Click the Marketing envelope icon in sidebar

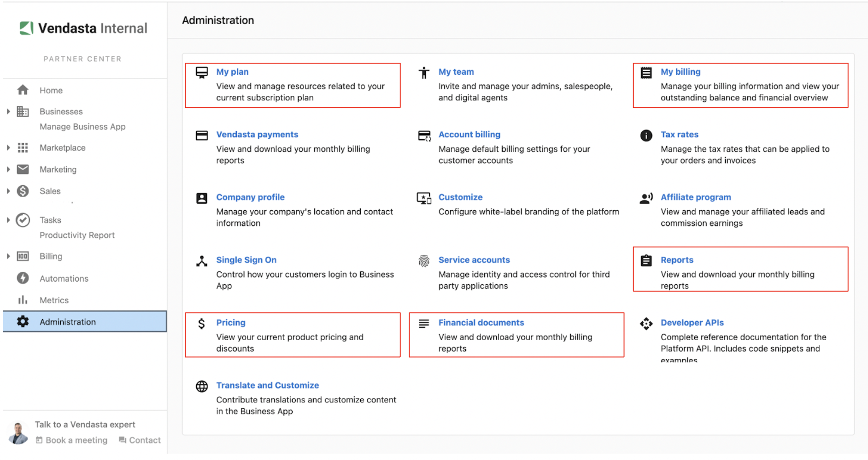[x=23, y=169]
